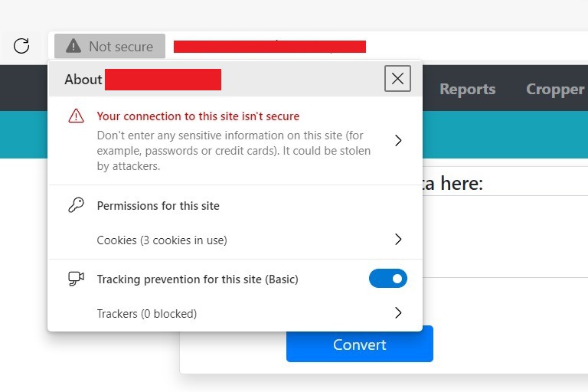The width and height of the screenshot is (588, 392).
Task: Expand the Cookies row chevron
Action: (x=397, y=240)
